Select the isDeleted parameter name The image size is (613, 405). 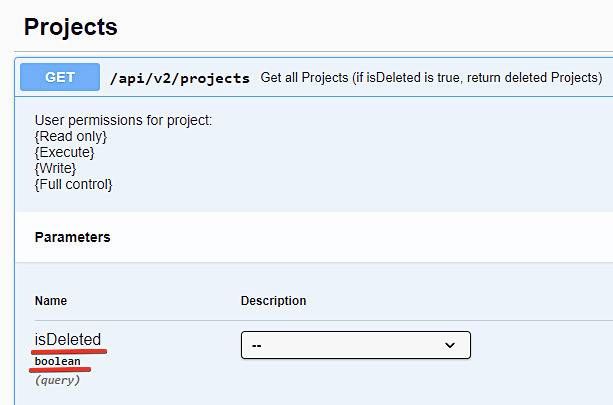click(68, 339)
